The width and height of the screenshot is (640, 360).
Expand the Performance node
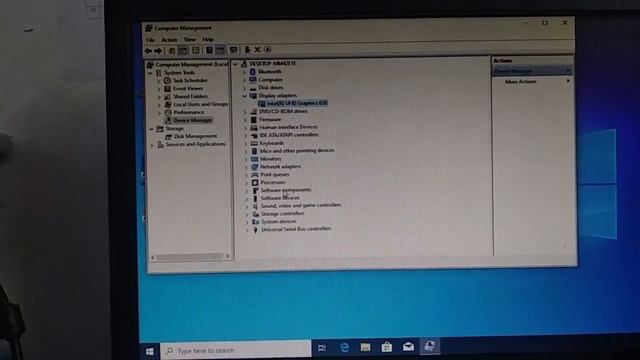159,113
